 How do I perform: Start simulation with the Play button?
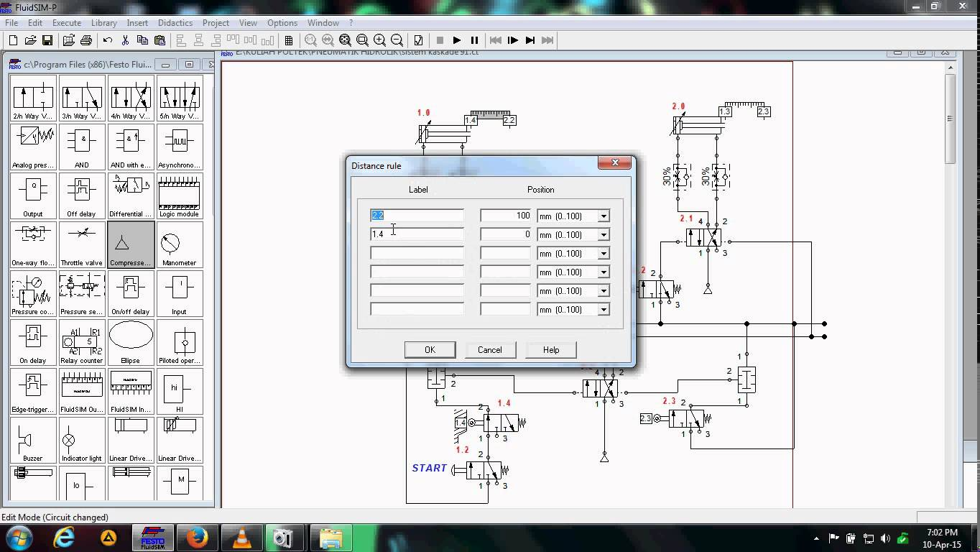coord(457,40)
